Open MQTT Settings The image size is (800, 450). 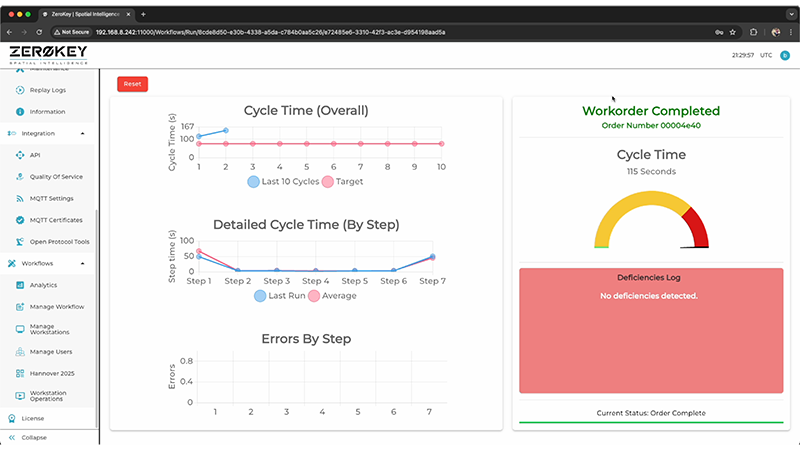(51, 198)
